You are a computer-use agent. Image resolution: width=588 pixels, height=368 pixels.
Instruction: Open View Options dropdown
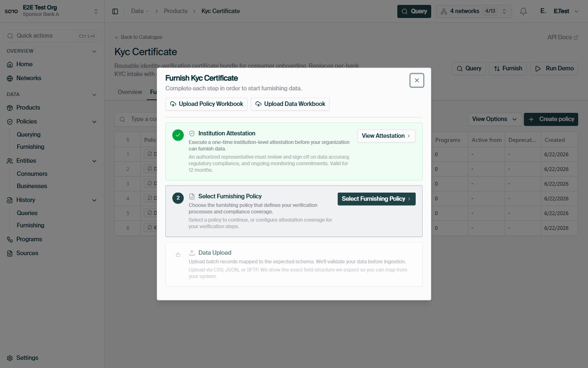[x=495, y=119]
